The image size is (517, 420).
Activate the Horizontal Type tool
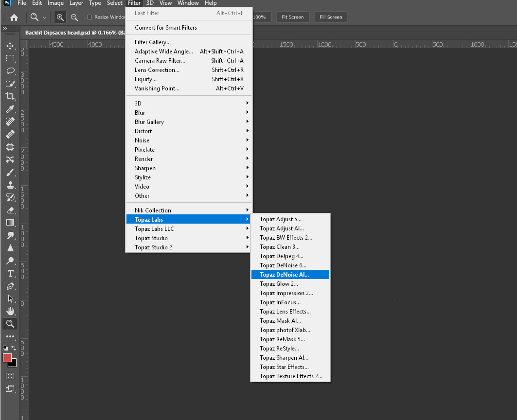(x=10, y=273)
